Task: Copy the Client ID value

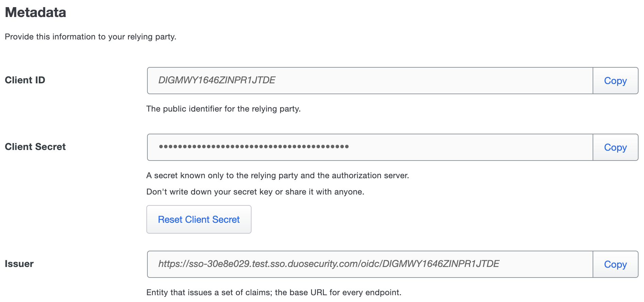Action: click(615, 81)
